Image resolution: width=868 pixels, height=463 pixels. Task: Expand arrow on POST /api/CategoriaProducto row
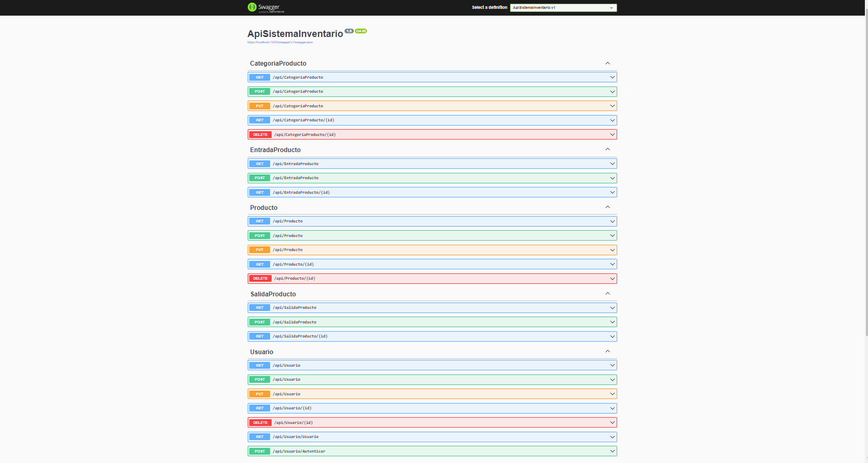(x=612, y=92)
